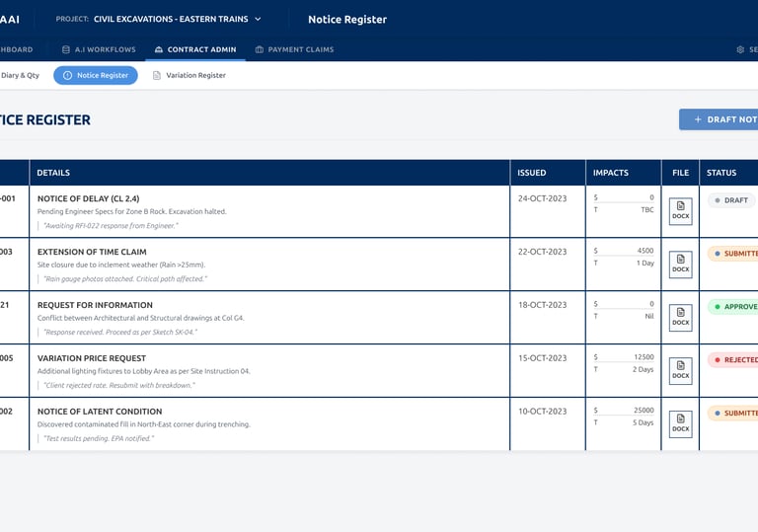Click the REJECTED status badge
The width and height of the screenshot is (758, 532).
733,360
